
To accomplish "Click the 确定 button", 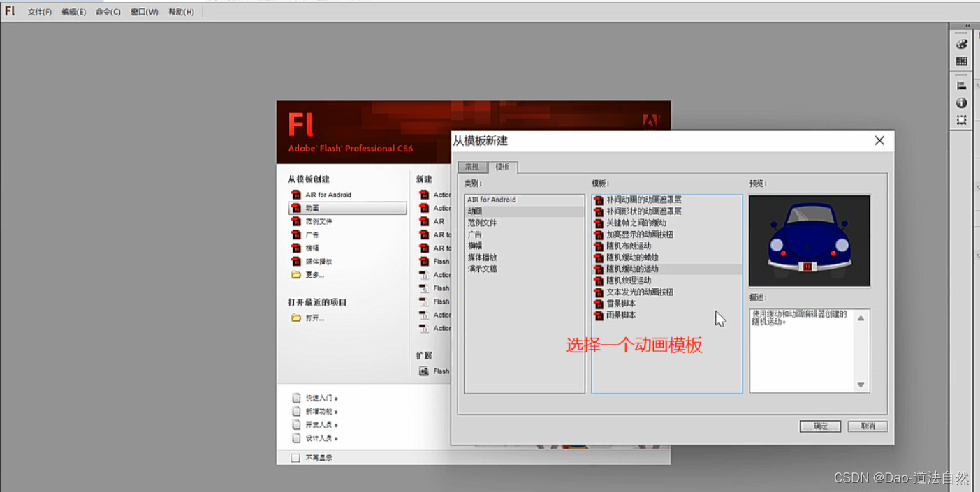I will [819, 426].
